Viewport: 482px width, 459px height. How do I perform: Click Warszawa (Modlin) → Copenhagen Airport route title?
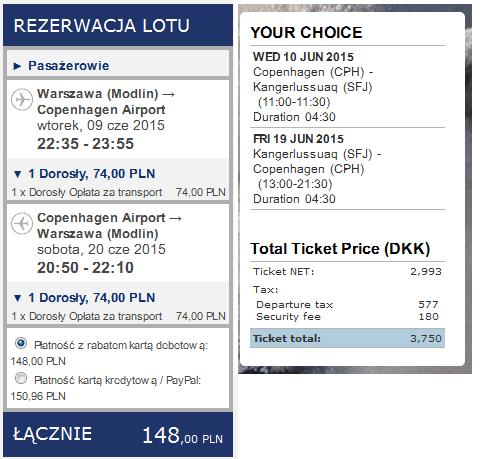click(x=106, y=102)
